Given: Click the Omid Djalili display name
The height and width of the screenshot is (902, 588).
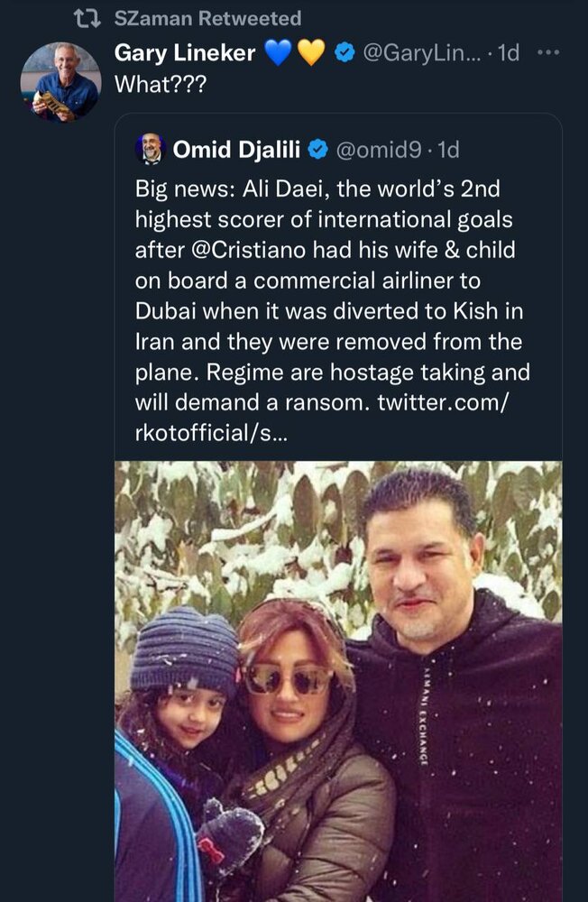Looking at the screenshot, I should [x=236, y=150].
